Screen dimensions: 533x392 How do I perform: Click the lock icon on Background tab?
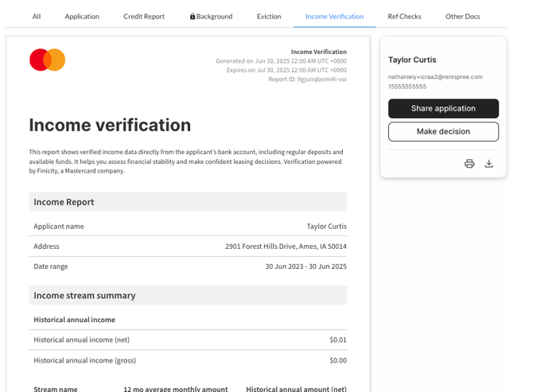193,17
